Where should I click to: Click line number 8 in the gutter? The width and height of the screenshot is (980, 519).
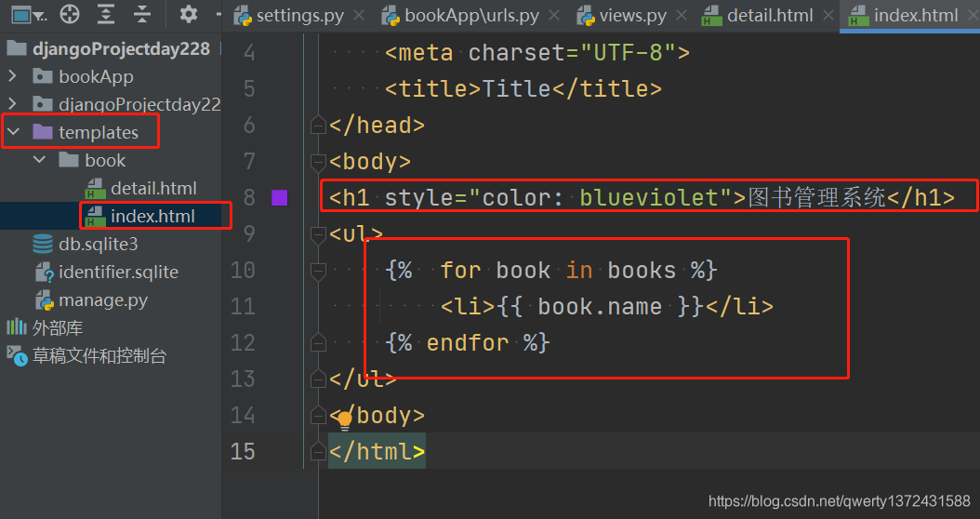(249, 197)
